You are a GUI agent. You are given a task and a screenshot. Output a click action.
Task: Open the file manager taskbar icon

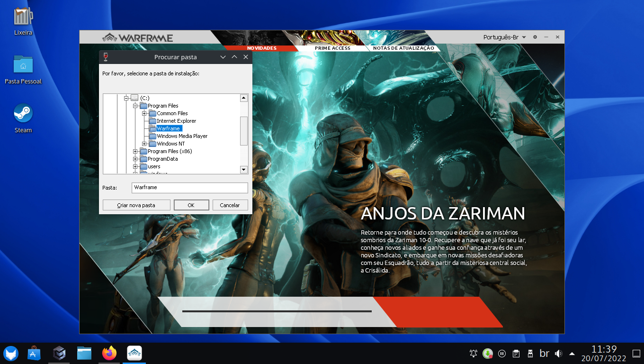pos(84,353)
